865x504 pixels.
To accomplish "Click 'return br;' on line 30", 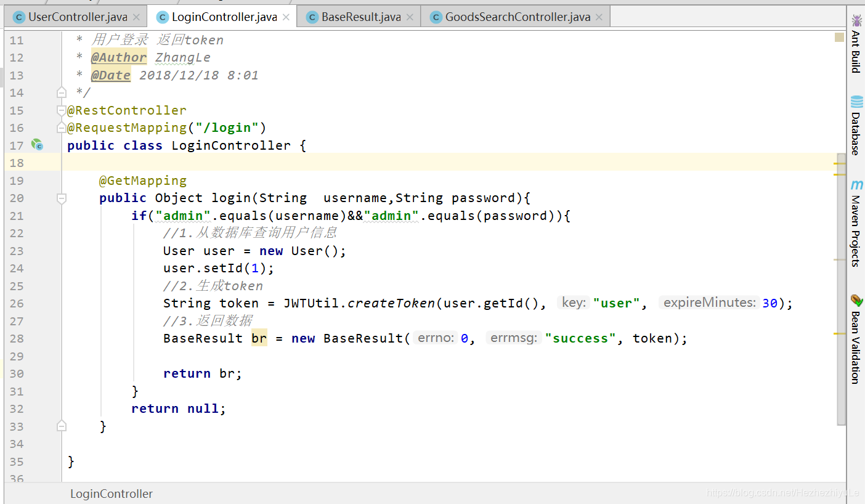I will 203,373.
